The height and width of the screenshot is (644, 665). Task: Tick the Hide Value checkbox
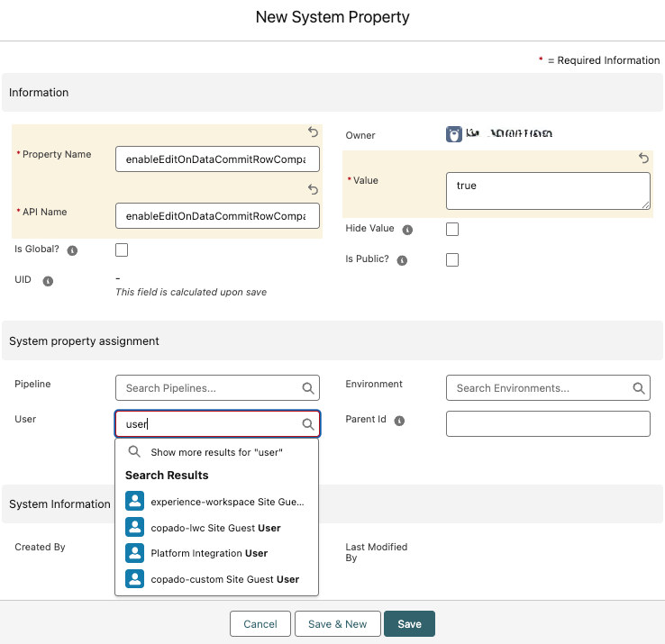(452, 230)
